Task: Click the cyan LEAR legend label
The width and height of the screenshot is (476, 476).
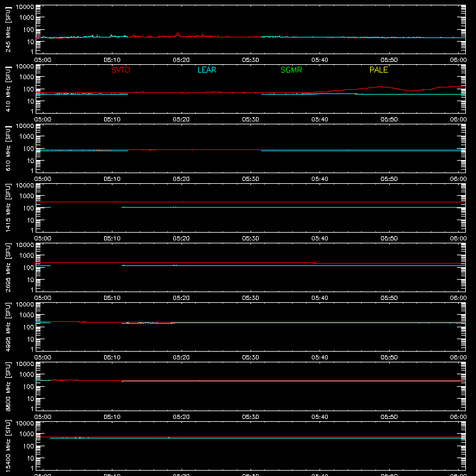Action: 206,70
